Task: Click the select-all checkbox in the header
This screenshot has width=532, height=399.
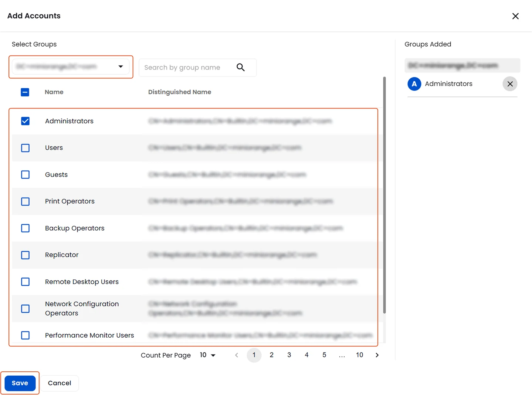Action: click(x=25, y=92)
